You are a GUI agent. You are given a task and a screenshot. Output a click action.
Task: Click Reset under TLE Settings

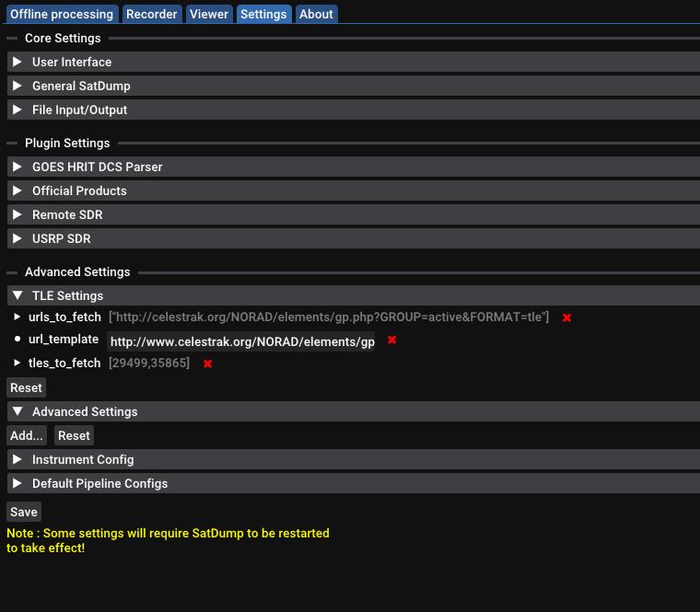click(x=26, y=387)
